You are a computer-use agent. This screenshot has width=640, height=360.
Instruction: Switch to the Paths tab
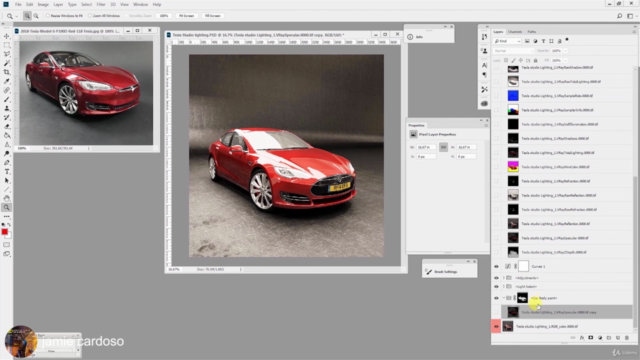coord(531,31)
